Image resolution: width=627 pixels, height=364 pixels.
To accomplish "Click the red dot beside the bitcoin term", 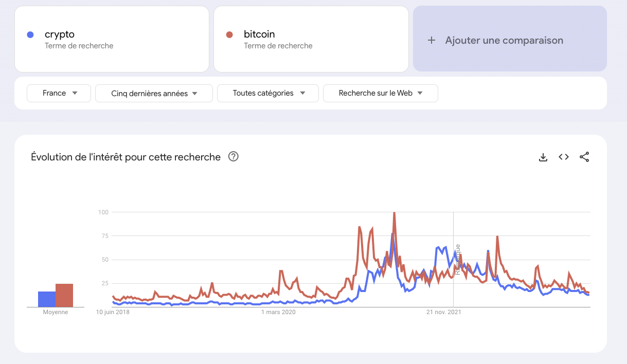I will pyautogui.click(x=229, y=34).
